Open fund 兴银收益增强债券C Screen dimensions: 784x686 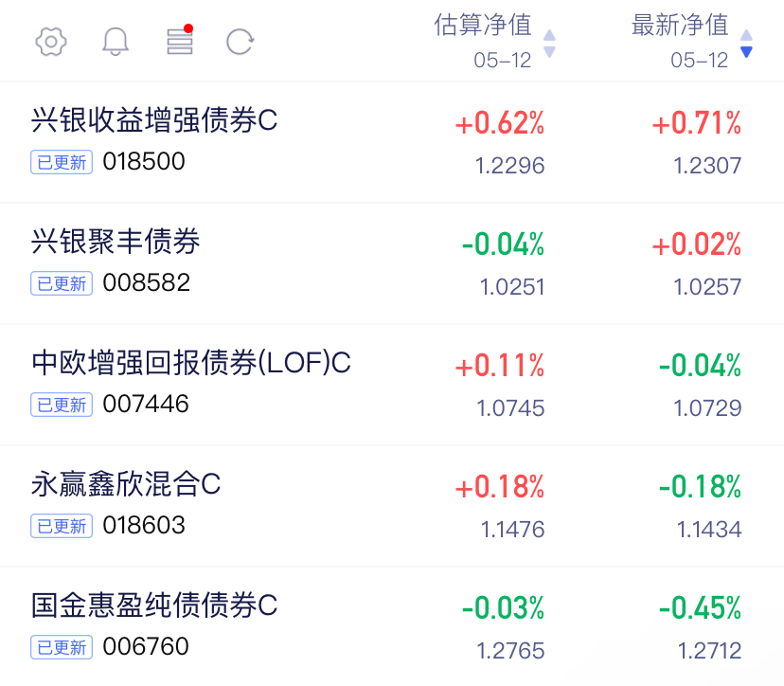pos(154,120)
